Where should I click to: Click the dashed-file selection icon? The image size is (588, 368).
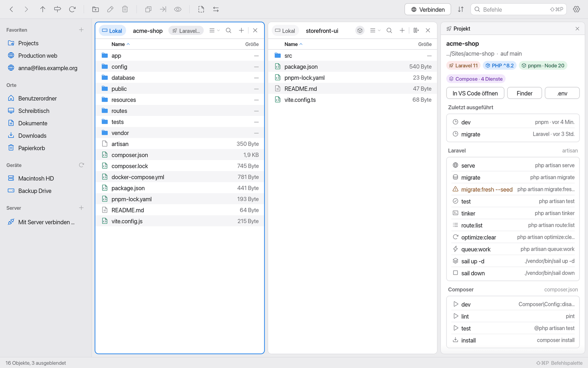point(201,9)
